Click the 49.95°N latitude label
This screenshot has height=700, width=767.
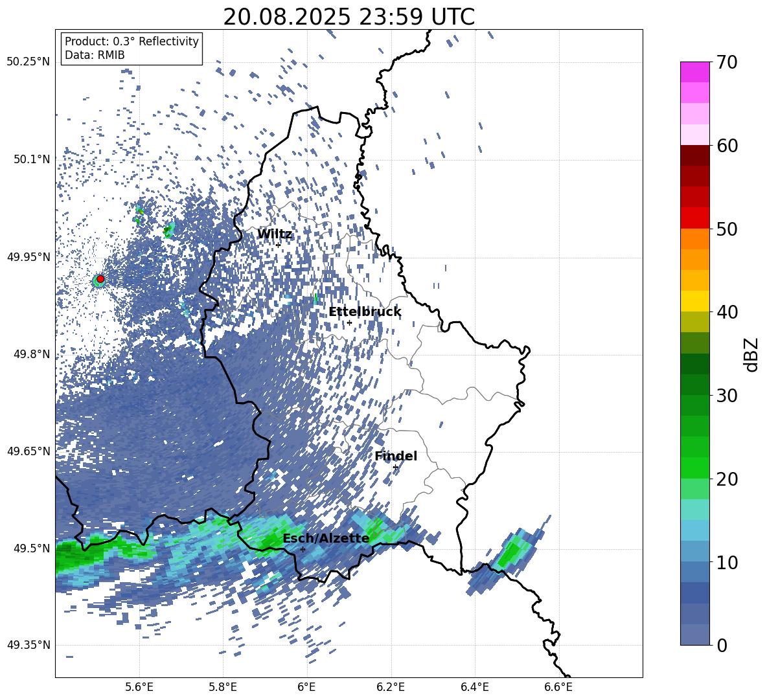pyautogui.click(x=29, y=257)
